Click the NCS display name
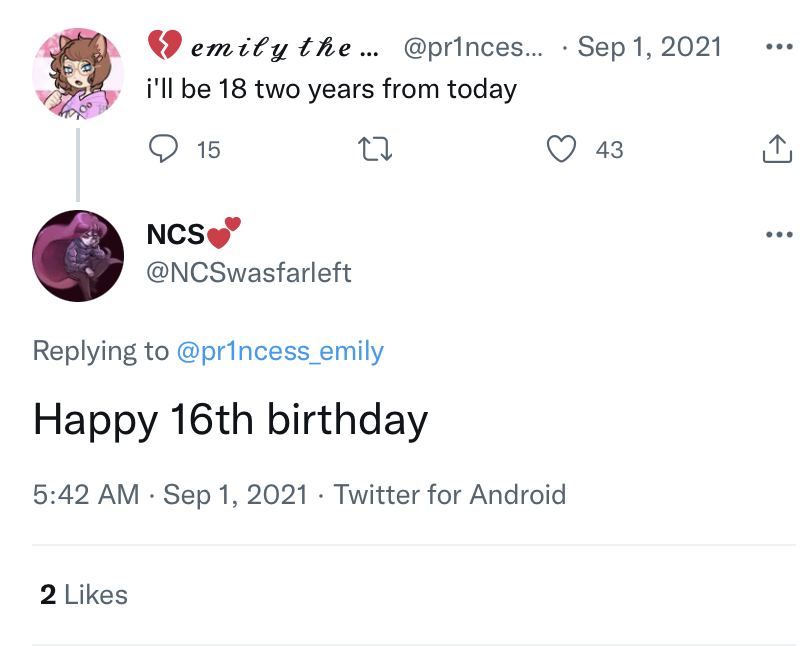Screen dimensions: 812x646 point(176,234)
